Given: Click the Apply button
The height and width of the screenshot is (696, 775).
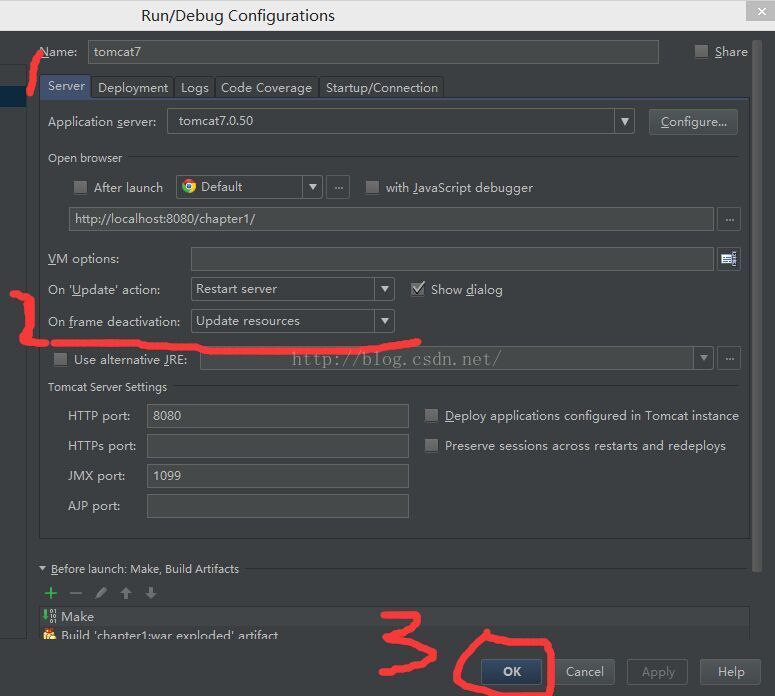Looking at the screenshot, I should (657, 672).
